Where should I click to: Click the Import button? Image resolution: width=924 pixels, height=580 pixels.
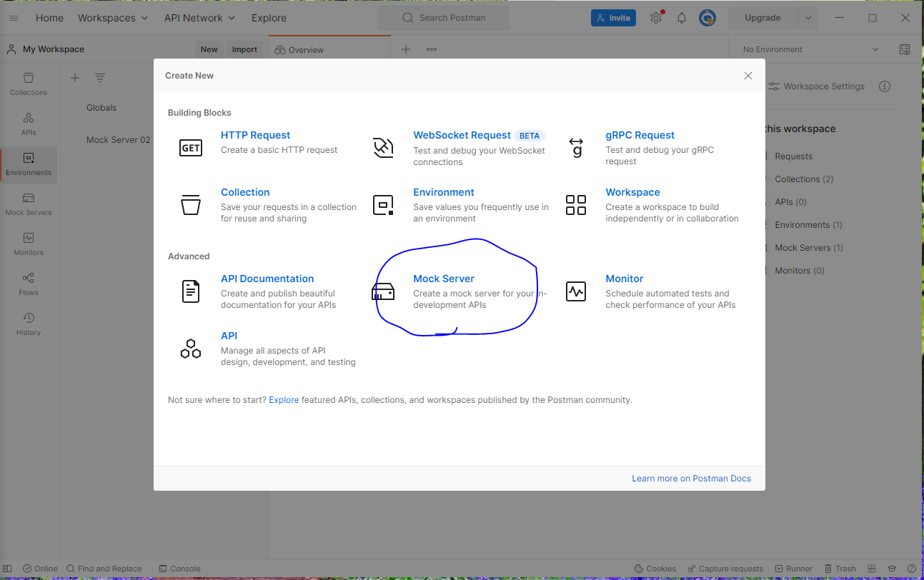click(x=244, y=49)
